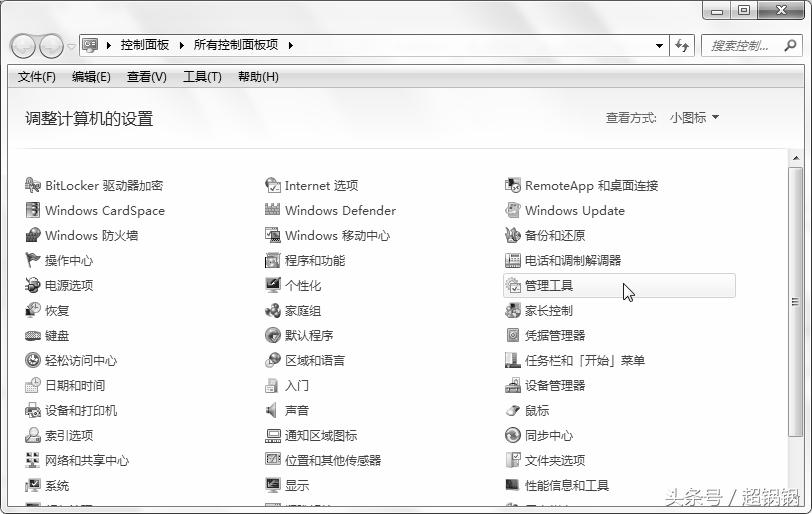Open the 帮助(H) menu
Screen dimensions: 812x514
click(258, 77)
